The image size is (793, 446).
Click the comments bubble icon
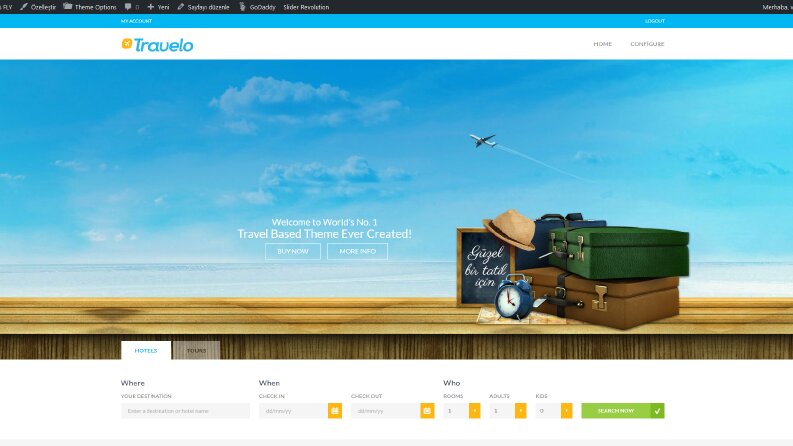(x=128, y=7)
